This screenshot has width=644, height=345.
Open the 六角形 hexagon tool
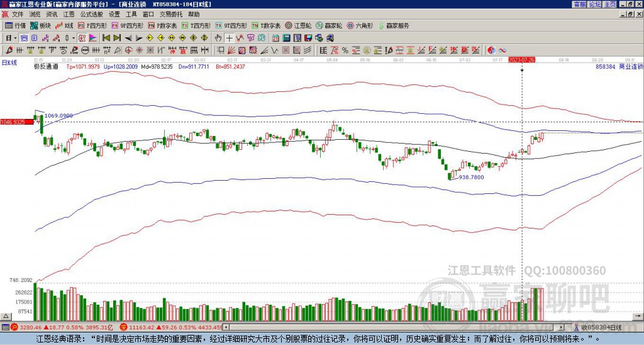click(x=360, y=25)
